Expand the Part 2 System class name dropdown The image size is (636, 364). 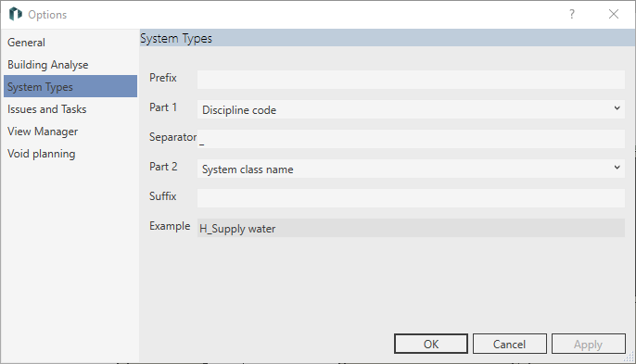click(x=411, y=169)
